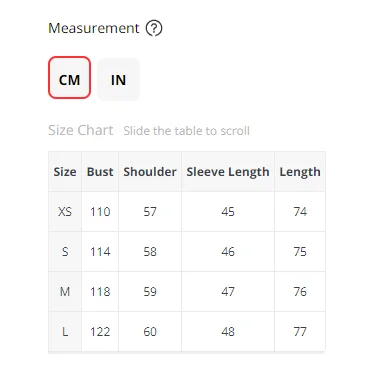Click the Sleeve Length column header
The height and width of the screenshot is (388, 370).
coord(228,172)
